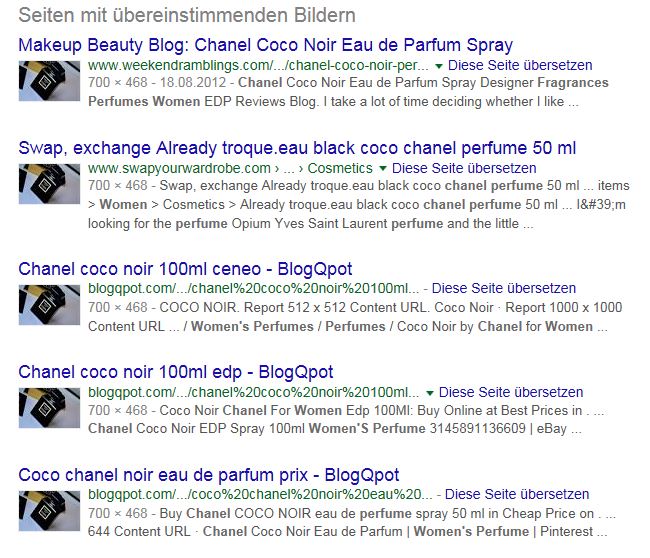Click the Cosmetics breadcrumb in the green URL
The height and width of the screenshot is (558, 650).
pos(340,168)
